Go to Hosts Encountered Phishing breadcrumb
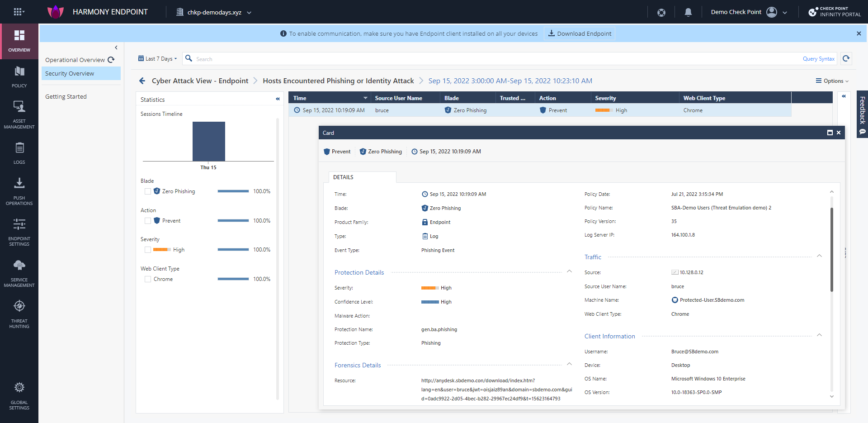Screen dimensions: 868x423 [338, 81]
